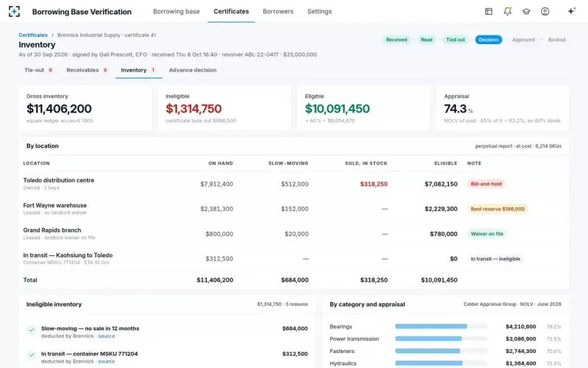The height and width of the screenshot is (368, 588).
Task: Click the In transit — ineligible badge
Action: point(495,259)
